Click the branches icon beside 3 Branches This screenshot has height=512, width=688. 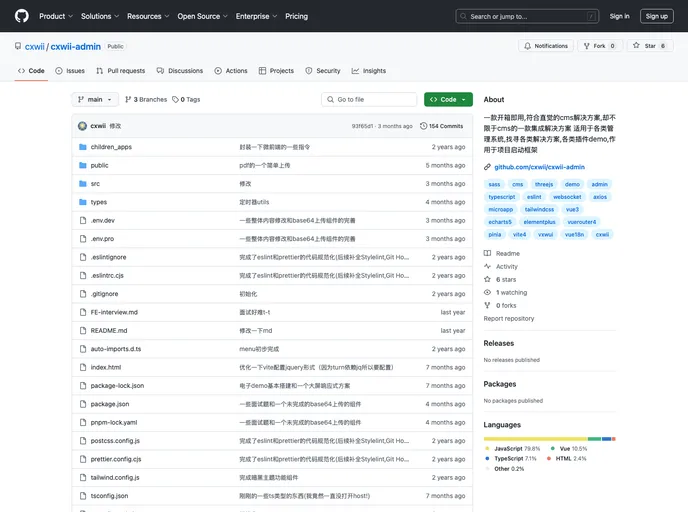click(128, 100)
